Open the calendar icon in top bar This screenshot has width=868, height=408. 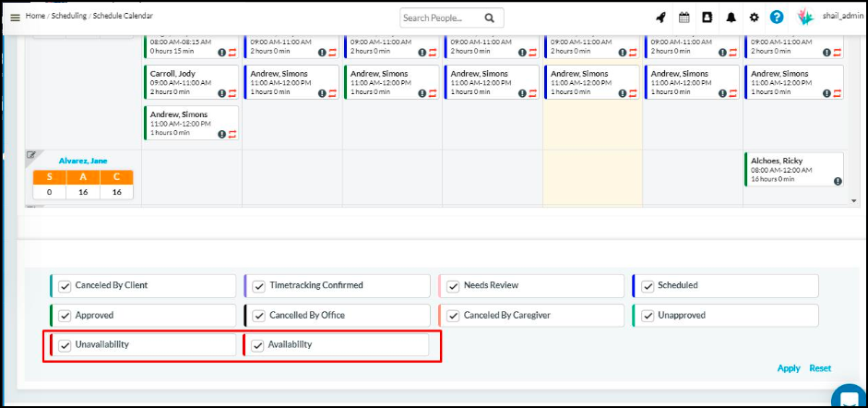coord(684,18)
